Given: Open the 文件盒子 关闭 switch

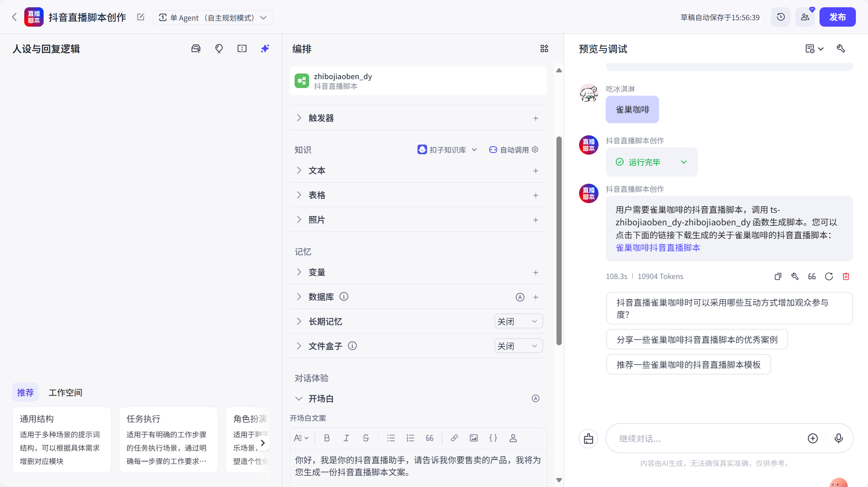Looking at the screenshot, I should click(518, 346).
